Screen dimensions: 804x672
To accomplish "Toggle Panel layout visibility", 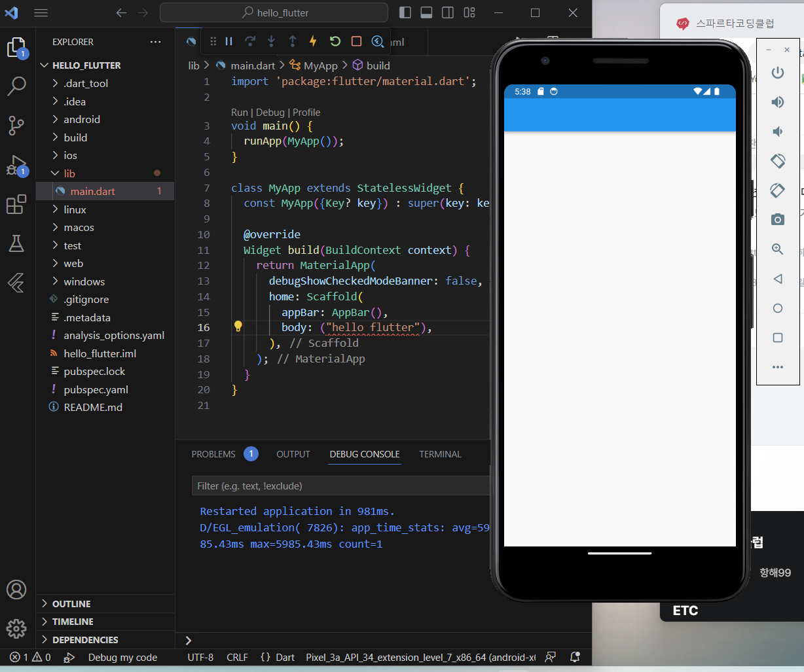I will (426, 12).
